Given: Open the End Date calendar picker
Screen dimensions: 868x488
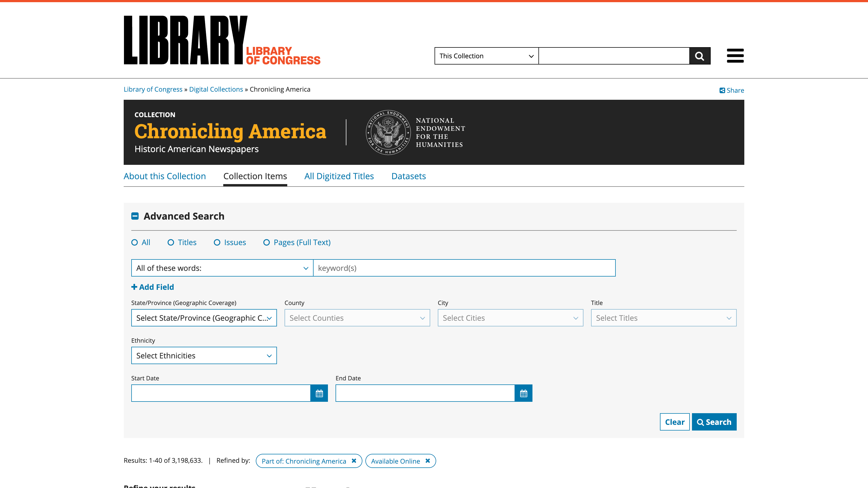Looking at the screenshot, I should pyautogui.click(x=523, y=393).
